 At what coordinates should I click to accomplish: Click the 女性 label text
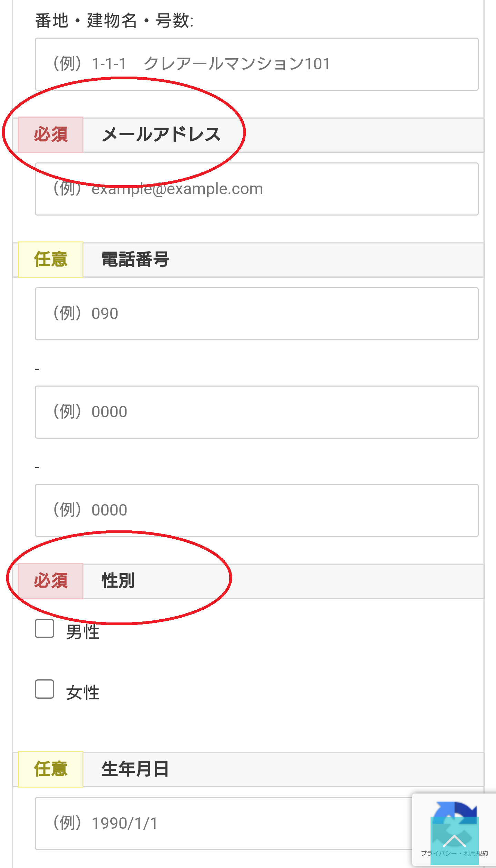point(83,693)
